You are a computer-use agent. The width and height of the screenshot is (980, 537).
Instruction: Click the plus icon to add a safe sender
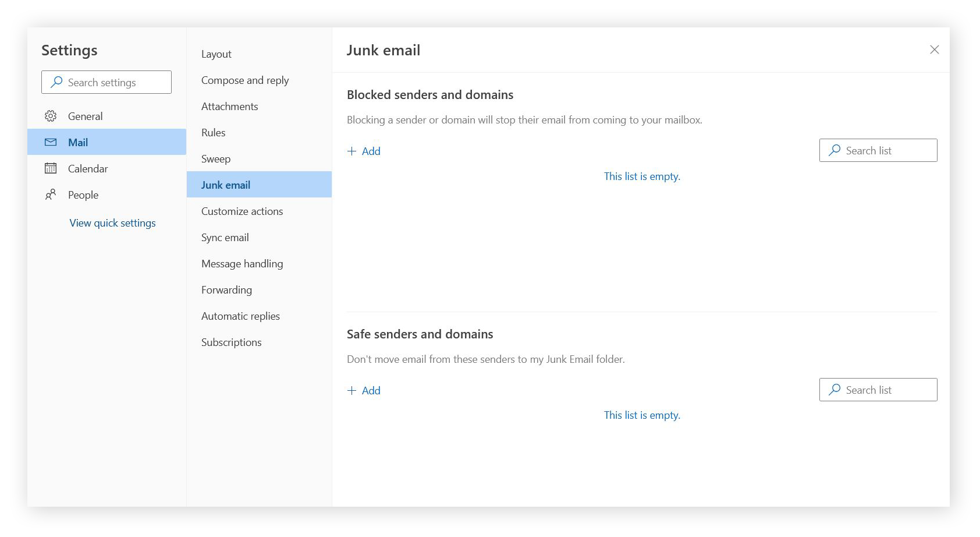pyautogui.click(x=352, y=390)
